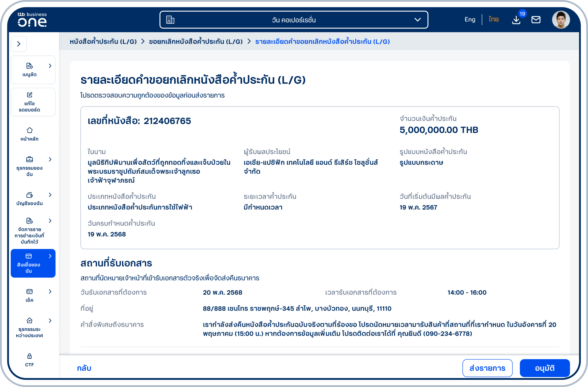Expand the สินเชื่อของฉัน menu chevron
This screenshot has height=387, width=588.
click(50, 256)
